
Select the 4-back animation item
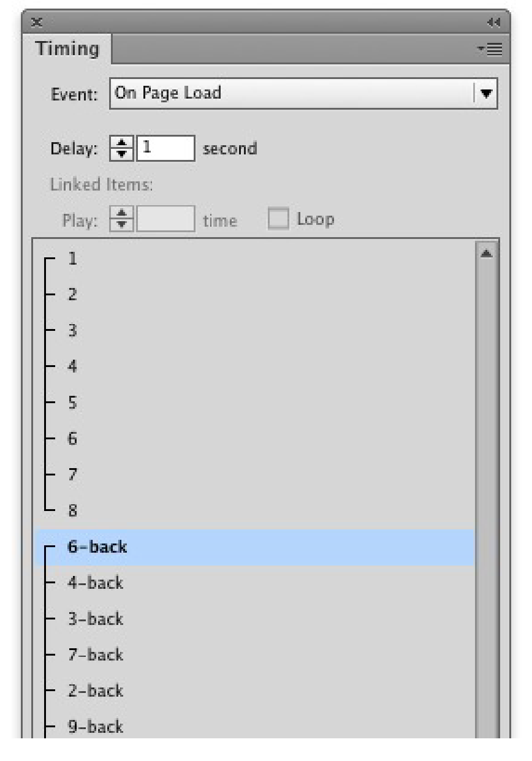(95, 583)
